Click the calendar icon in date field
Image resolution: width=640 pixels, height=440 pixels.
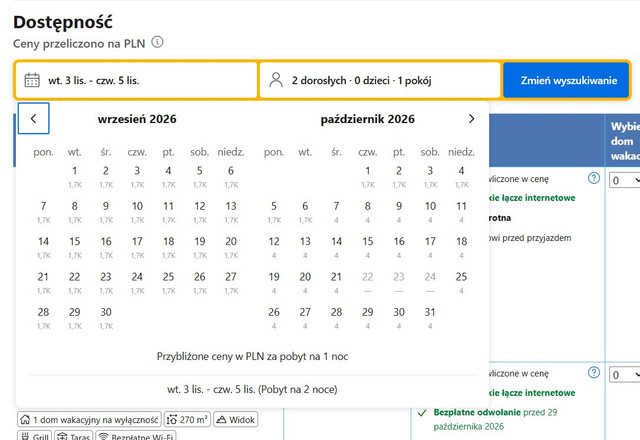click(x=32, y=80)
